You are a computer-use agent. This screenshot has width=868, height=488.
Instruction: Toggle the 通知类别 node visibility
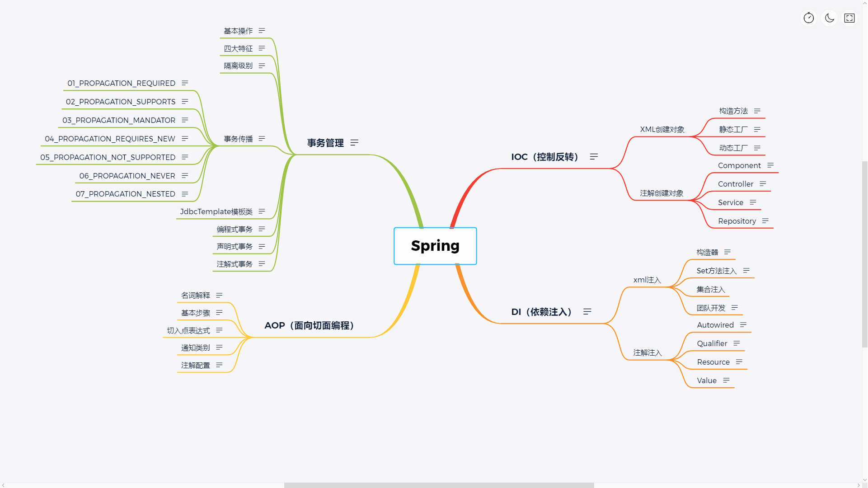pos(195,347)
